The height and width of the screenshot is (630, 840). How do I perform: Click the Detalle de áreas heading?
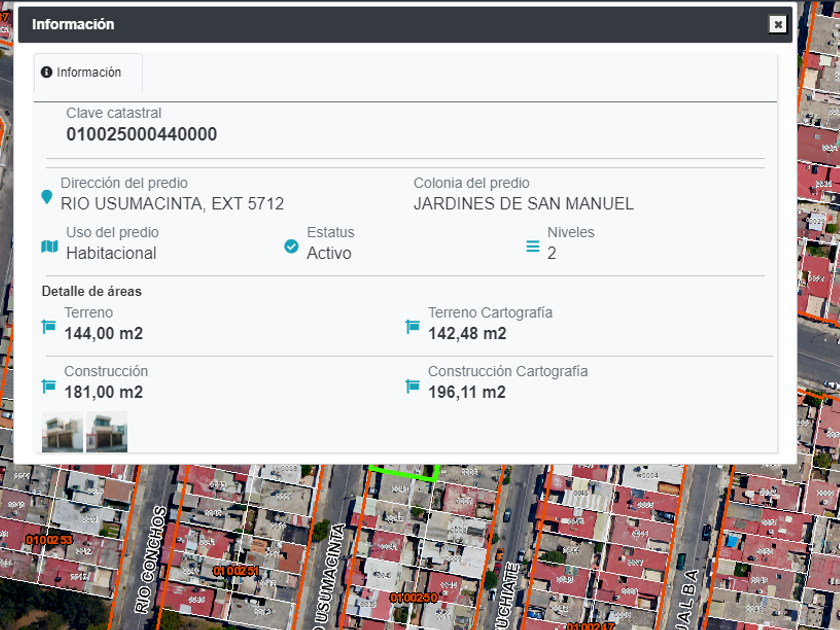(x=92, y=291)
